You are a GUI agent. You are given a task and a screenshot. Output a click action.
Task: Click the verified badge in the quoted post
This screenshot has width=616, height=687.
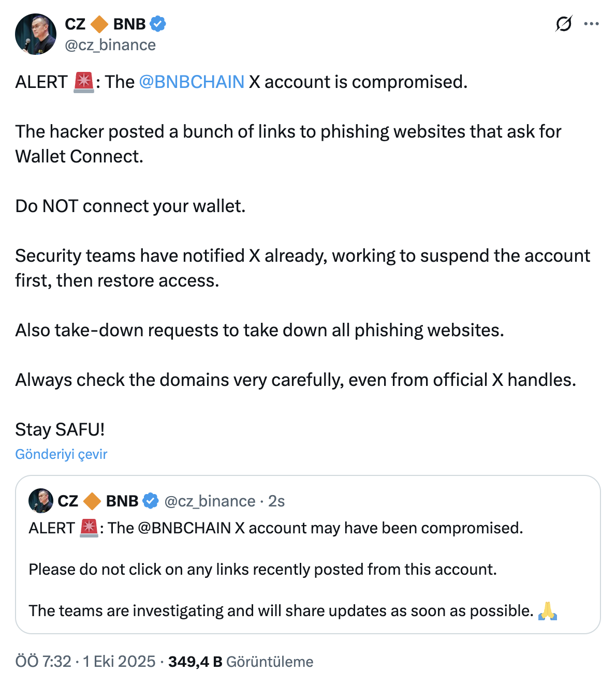click(x=150, y=501)
